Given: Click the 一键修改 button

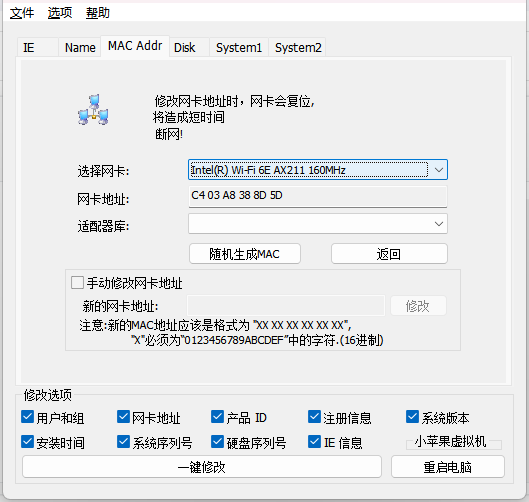Looking at the screenshot, I should click(x=202, y=467).
